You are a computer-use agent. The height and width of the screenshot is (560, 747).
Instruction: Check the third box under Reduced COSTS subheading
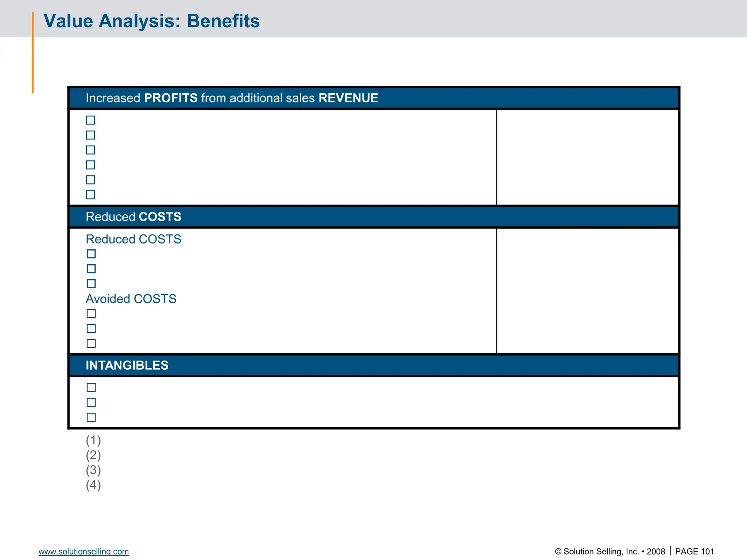[x=91, y=284]
